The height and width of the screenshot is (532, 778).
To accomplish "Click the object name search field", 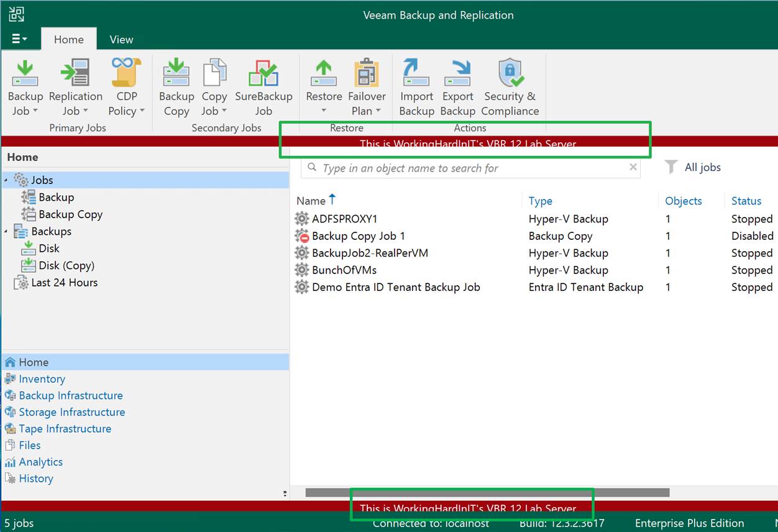I will 466,168.
